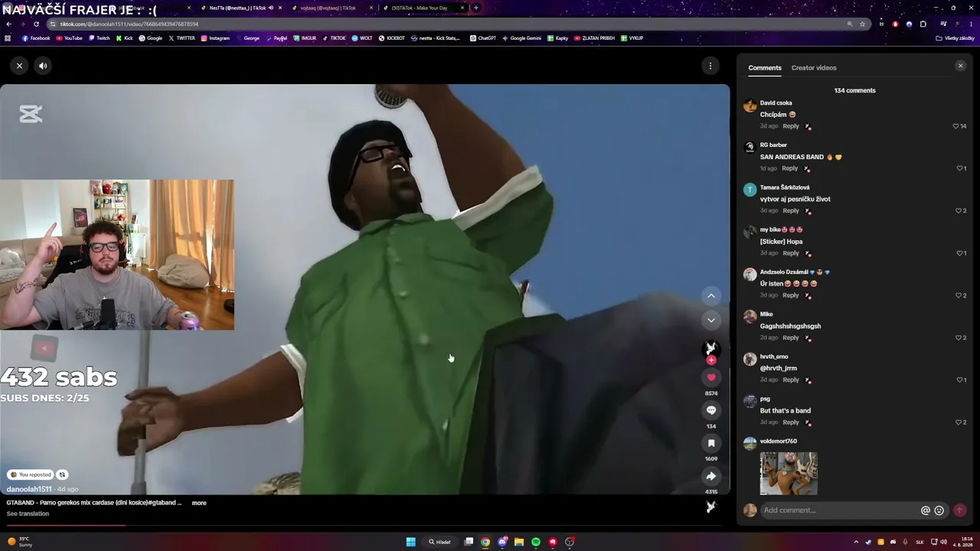Select the TikTok - Make Your Day tab

pos(419,8)
